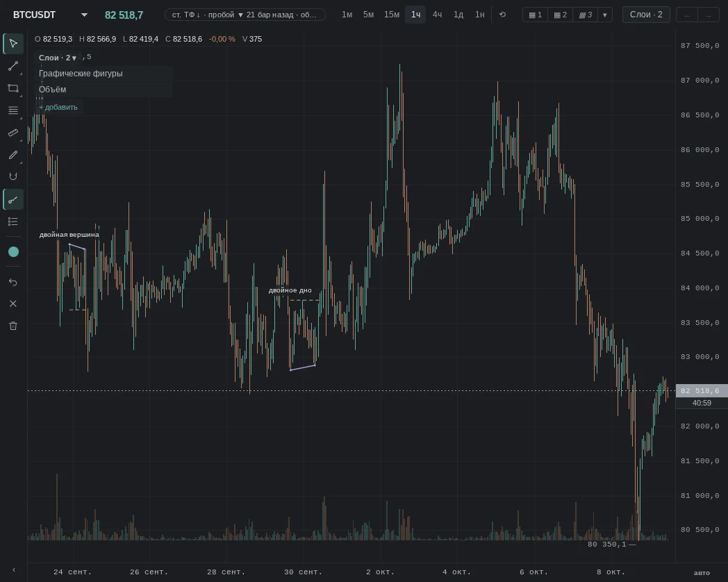Select the trend line drawing tool

click(13, 66)
